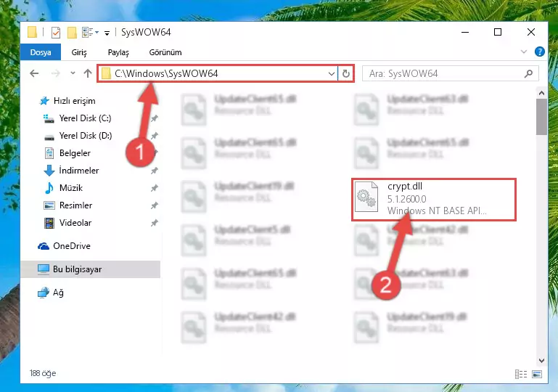The image size is (558, 392).
Task: Open the İndirmeler folder
Action: pos(71,171)
